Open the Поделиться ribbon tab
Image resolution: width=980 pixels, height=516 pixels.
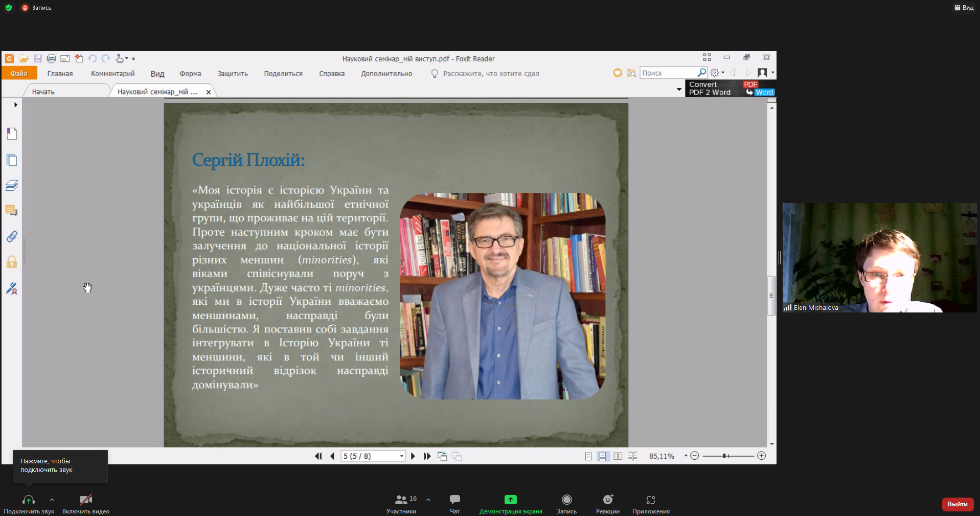(283, 74)
